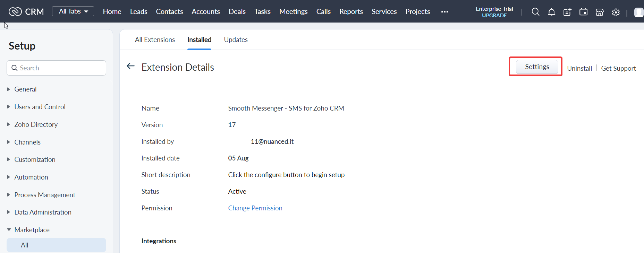Open the setup gear icon

[616, 12]
